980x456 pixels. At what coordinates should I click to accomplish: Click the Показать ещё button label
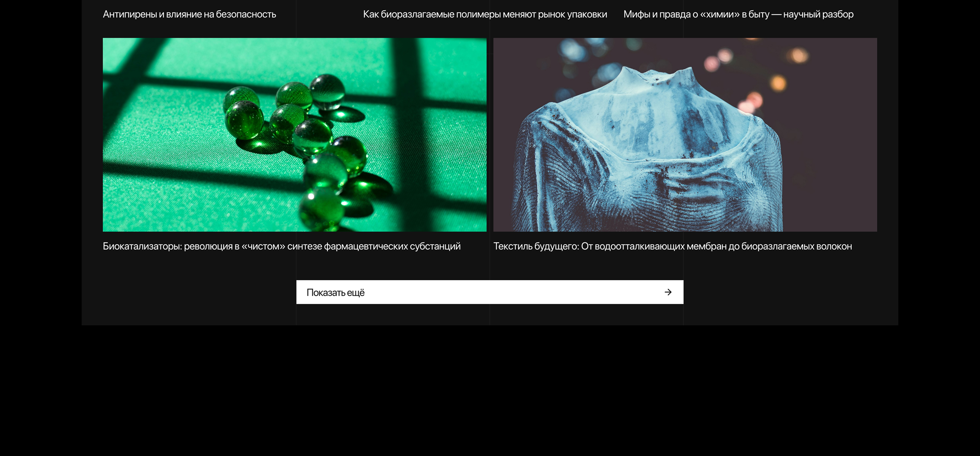click(x=336, y=292)
